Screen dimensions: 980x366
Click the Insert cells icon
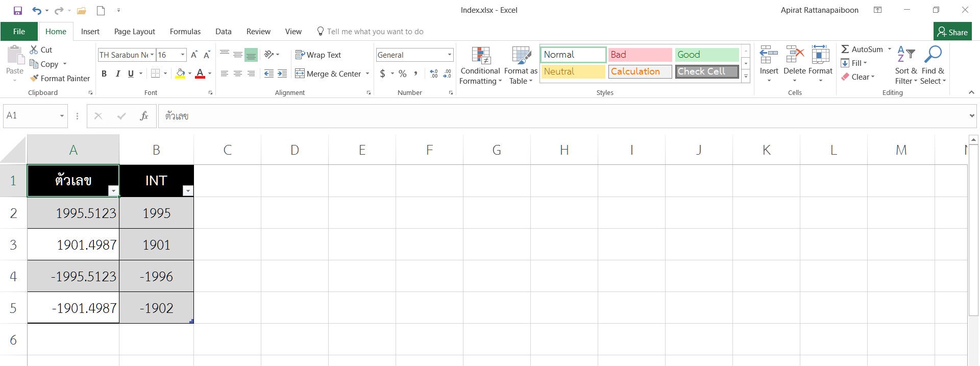point(769,54)
